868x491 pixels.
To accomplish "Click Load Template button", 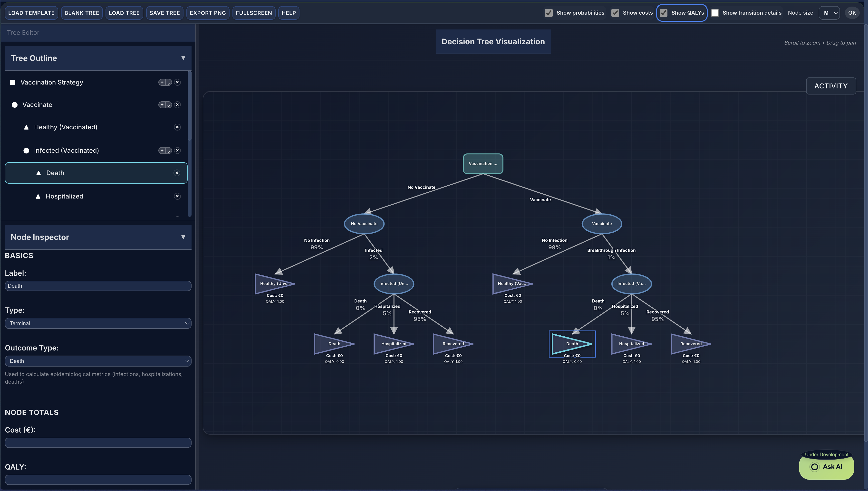I will [31, 13].
